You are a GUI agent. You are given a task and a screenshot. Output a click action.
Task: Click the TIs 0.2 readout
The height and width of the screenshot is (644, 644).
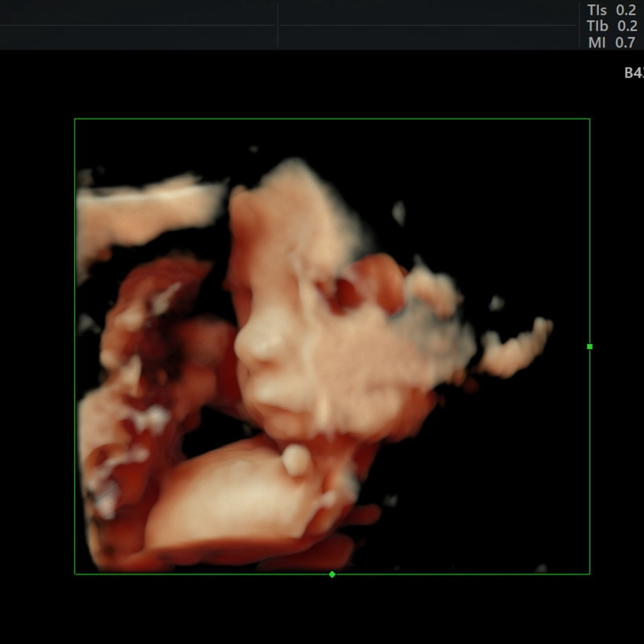pos(612,10)
